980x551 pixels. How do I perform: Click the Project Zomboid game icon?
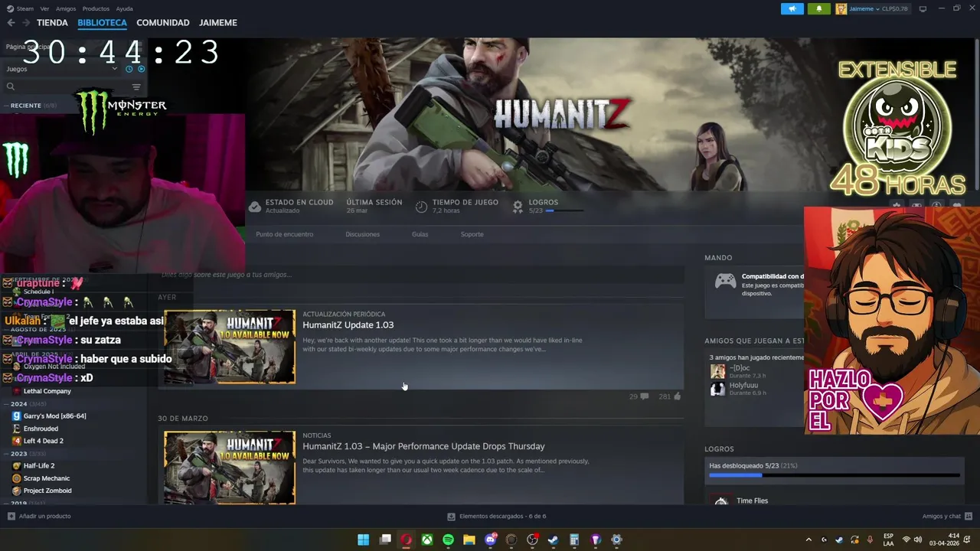click(x=16, y=491)
